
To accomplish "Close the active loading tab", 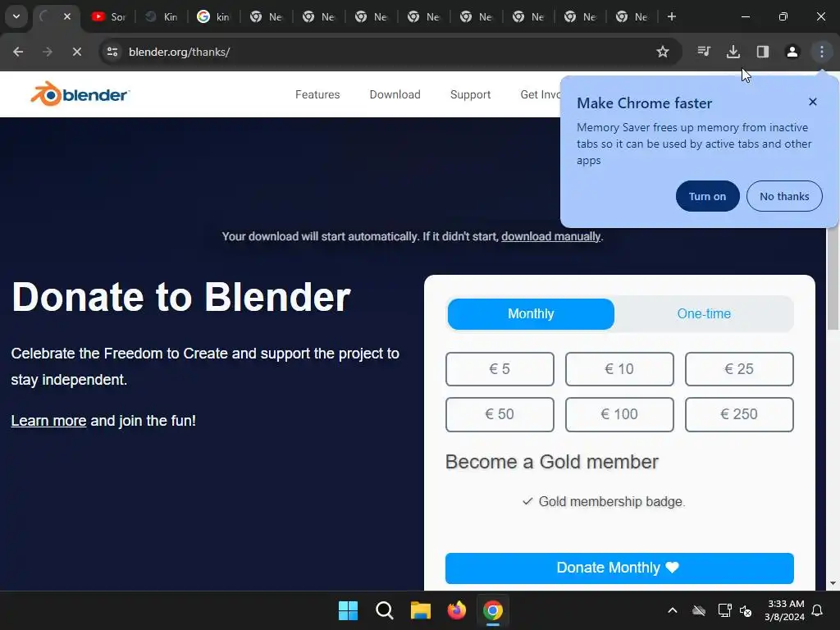I will [67, 16].
